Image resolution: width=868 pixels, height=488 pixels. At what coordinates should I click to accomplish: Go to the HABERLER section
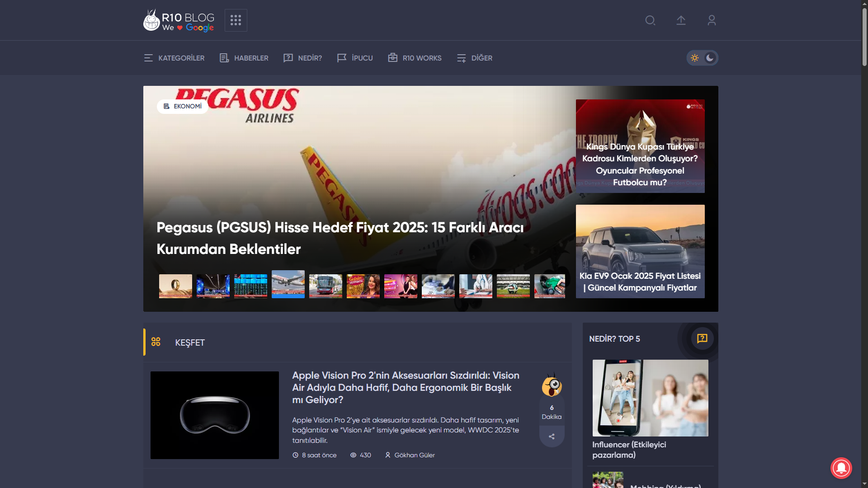(244, 58)
